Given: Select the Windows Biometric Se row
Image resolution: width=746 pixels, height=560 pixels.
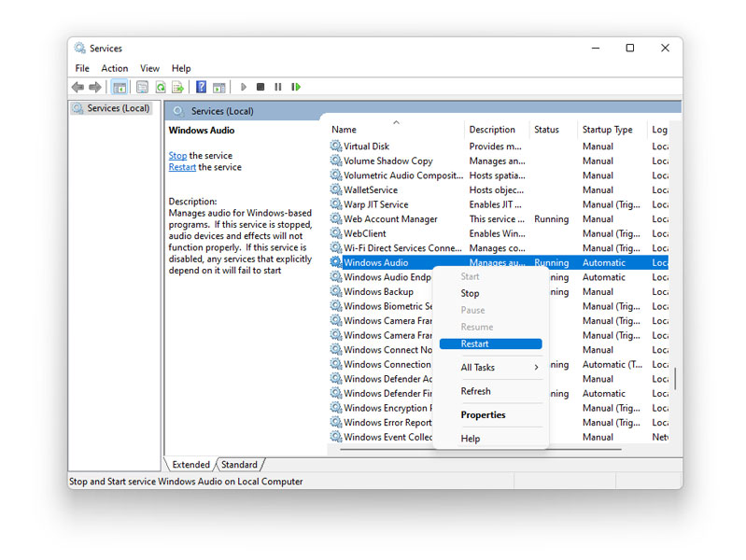Looking at the screenshot, I should pos(499,306).
